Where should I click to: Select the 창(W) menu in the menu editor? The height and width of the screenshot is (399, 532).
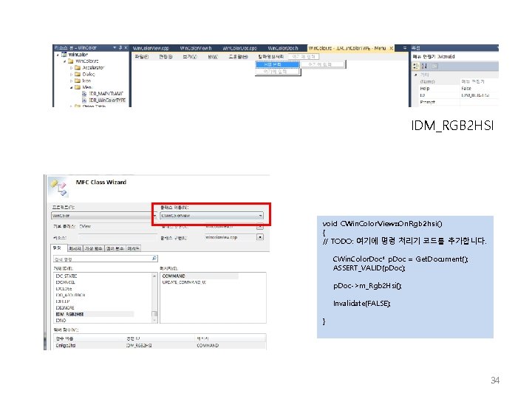pyautogui.click(x=213, y=57)
